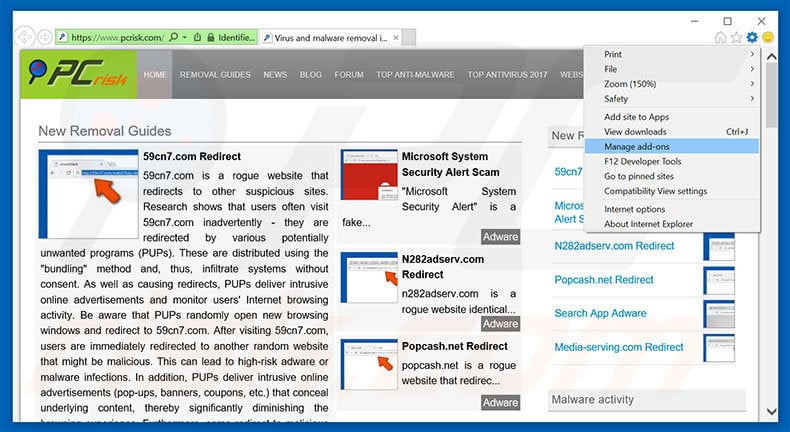Screen dimensions: 790x432
Task: Choose Go to pinned sites
Action: 672,176
